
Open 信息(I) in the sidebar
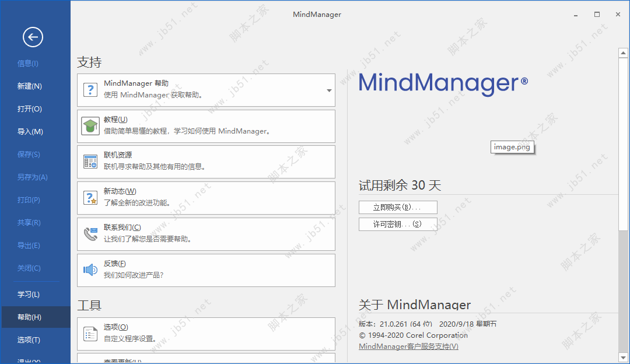(28, 64)
